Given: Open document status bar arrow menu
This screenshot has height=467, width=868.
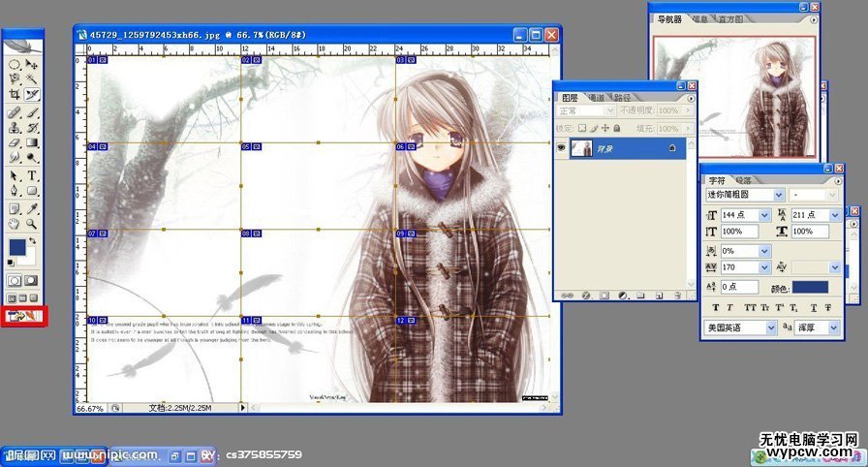Looking at the screenshot, I should click(242, 408).
